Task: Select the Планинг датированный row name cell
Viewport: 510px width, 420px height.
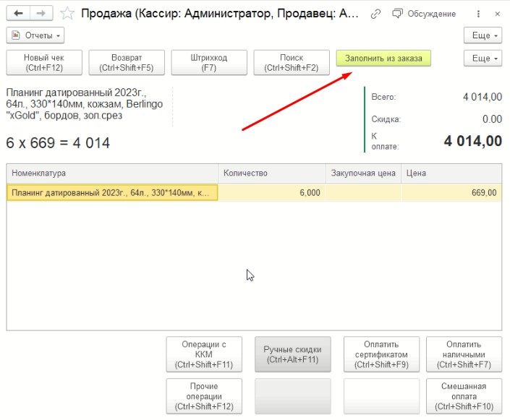Action: [112, 193]
